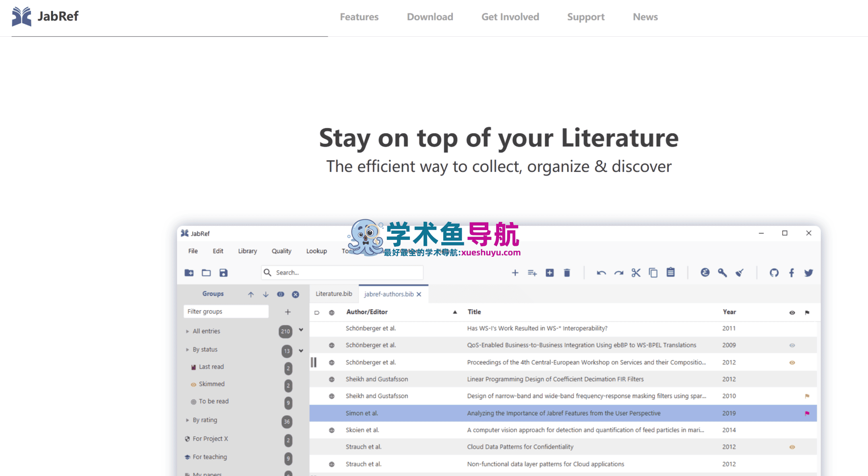Click the delete entry trash icon
The image size is (868, 476).
567,273
